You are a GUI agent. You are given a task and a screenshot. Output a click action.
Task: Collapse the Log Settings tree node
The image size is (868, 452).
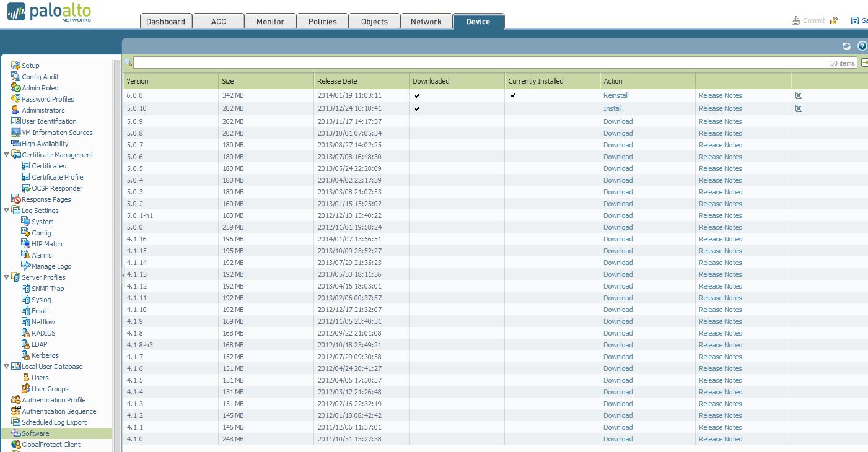pos(6,211)
